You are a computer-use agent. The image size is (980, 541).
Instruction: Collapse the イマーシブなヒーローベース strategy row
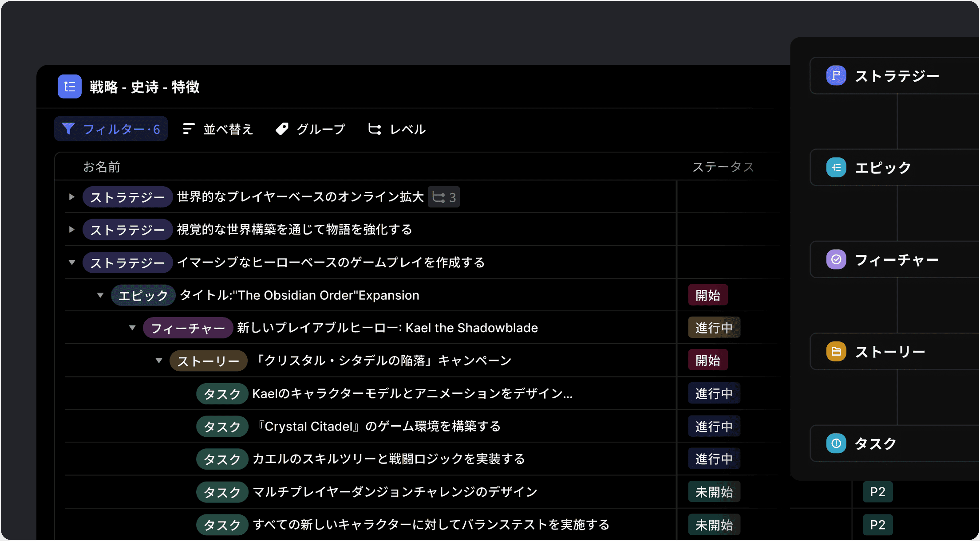tap(71, 262)
